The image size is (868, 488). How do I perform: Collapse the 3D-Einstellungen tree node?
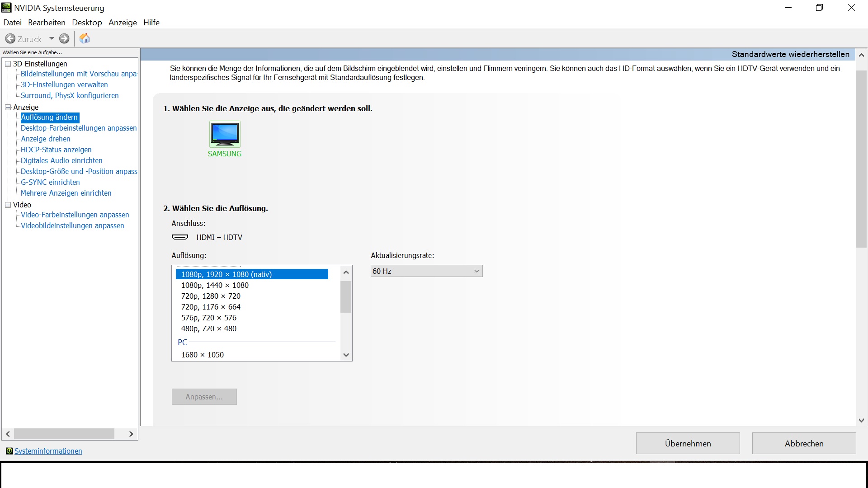pyautogui.click(x=8, y=64)
